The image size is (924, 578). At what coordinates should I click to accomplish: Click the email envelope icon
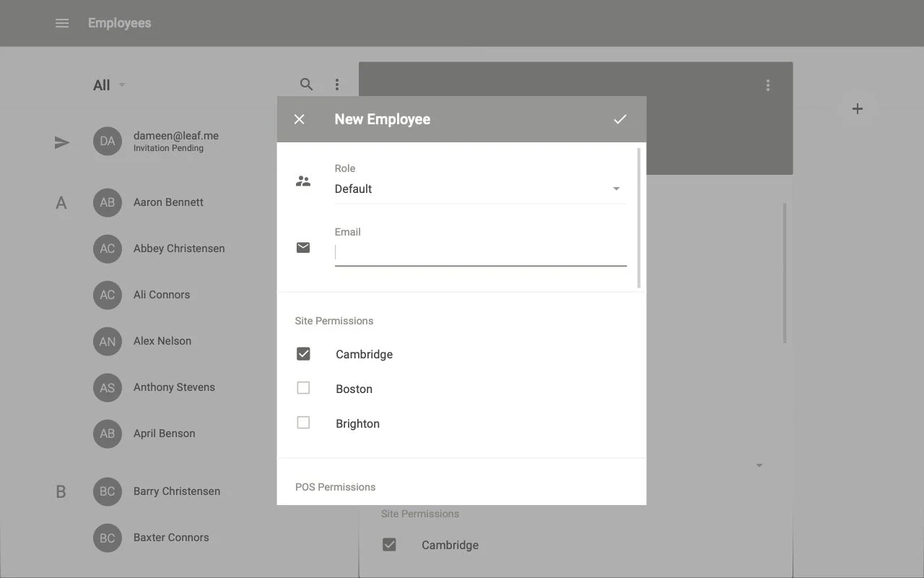click(x=302, y=247)
